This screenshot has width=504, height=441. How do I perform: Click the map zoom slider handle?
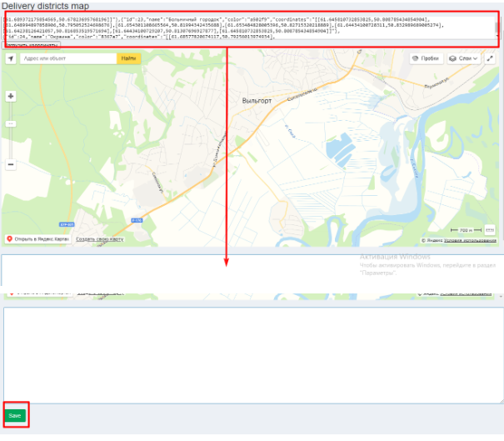(11, 124)
